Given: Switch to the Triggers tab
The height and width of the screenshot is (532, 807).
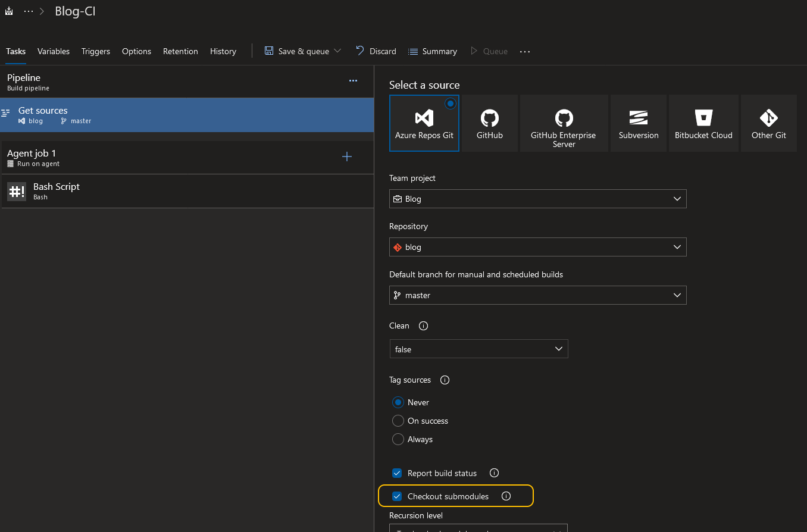Looking at the screenshot, I should pos(96,51).
